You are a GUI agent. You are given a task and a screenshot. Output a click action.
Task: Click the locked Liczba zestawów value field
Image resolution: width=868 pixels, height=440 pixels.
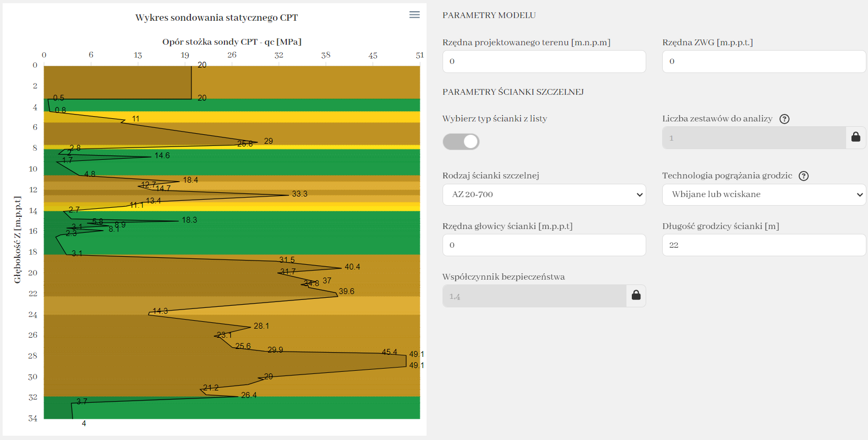click(x=753, y=138)
